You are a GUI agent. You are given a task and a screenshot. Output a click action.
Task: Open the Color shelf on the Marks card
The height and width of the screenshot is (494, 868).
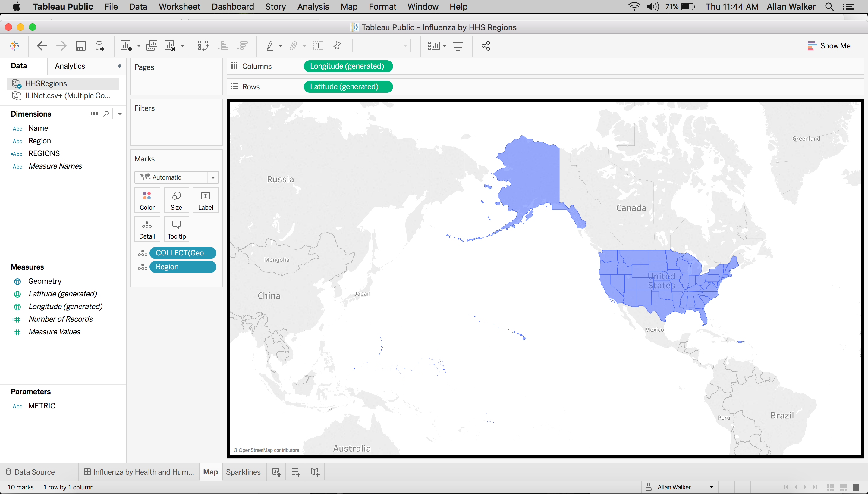(x=147, y=200)
